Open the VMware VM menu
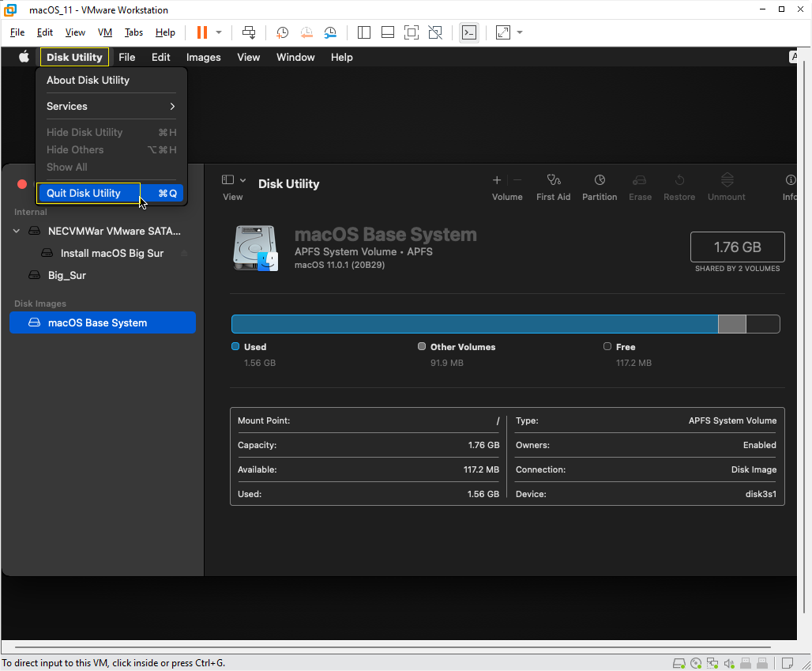The image size is (812, 671). point(105,32)
